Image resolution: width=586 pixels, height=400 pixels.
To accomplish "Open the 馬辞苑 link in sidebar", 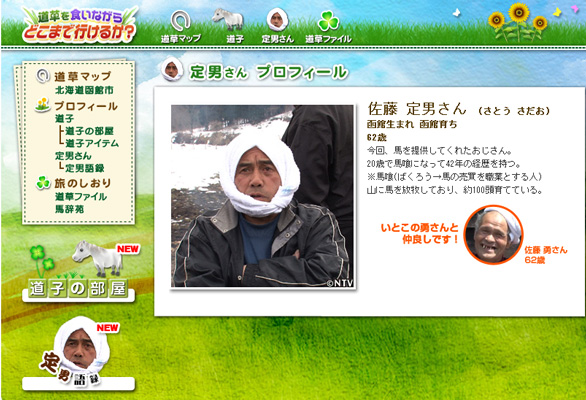I will 70,209.
